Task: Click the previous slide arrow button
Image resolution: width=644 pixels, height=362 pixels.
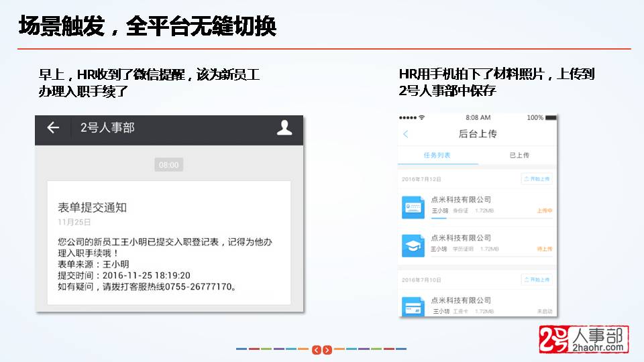Action: point(316,349)
